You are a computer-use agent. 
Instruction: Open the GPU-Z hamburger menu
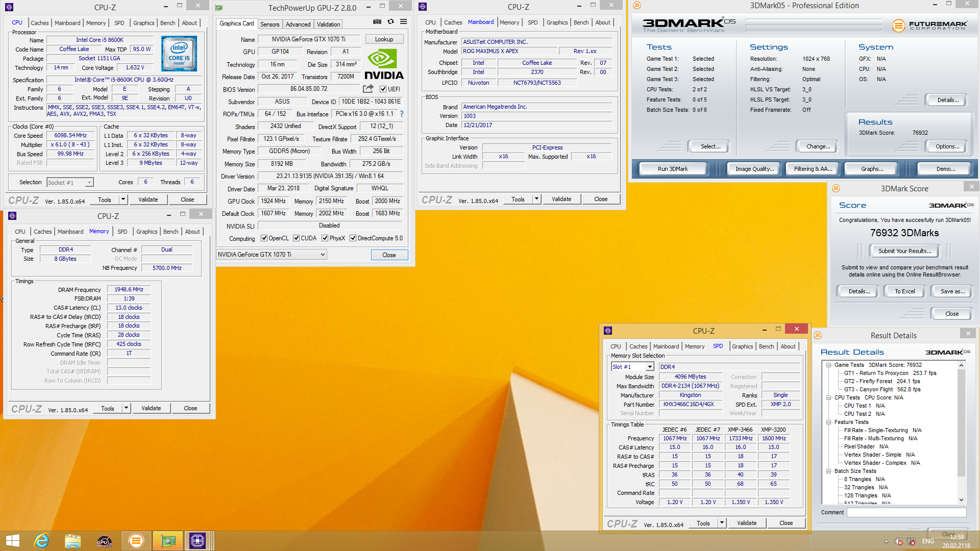tap(403, 22)
